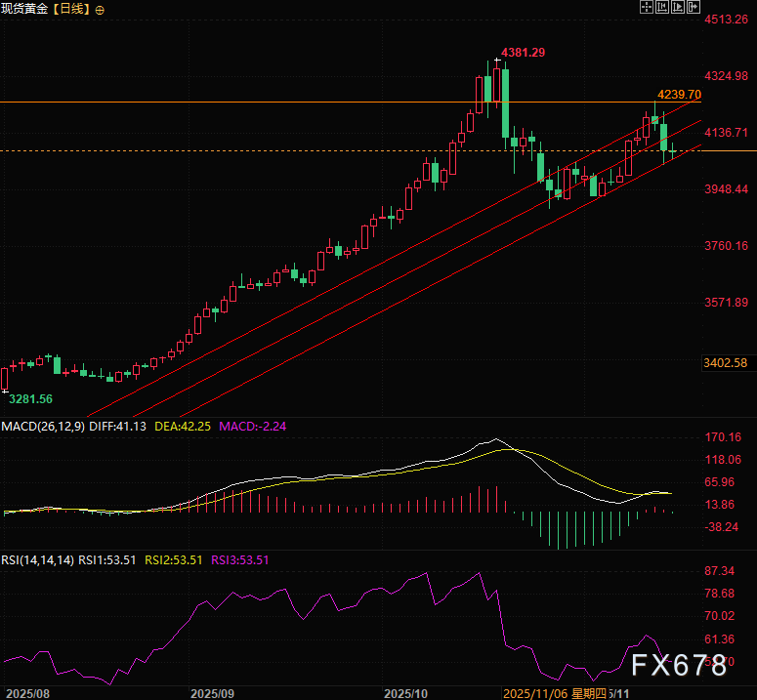Open MACD(26,12,9) indicator settings label
757x700 pixels.
click(x=42, y=427)
